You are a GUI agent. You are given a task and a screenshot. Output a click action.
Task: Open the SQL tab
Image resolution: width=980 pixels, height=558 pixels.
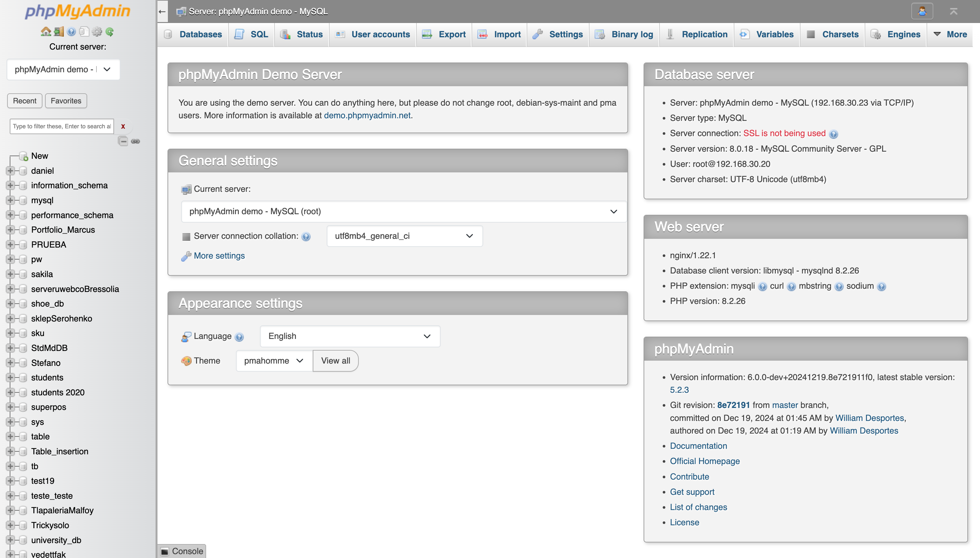coord(251,34)
